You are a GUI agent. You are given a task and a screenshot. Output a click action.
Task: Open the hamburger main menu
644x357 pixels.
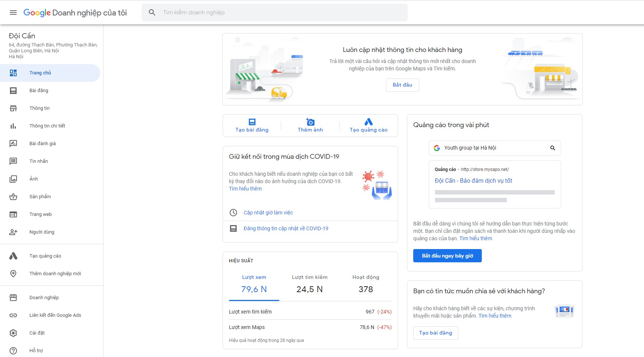point(13,13)
